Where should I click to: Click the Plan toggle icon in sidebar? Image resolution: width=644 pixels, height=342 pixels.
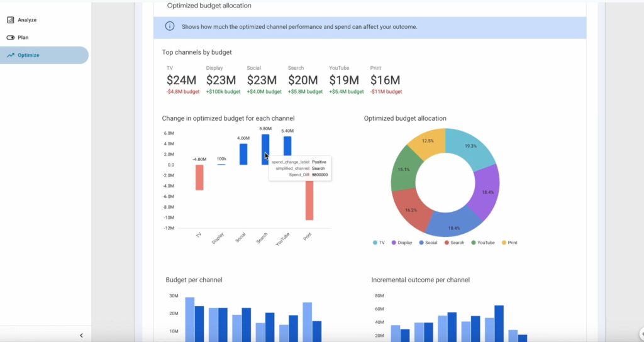coord(10,38)
